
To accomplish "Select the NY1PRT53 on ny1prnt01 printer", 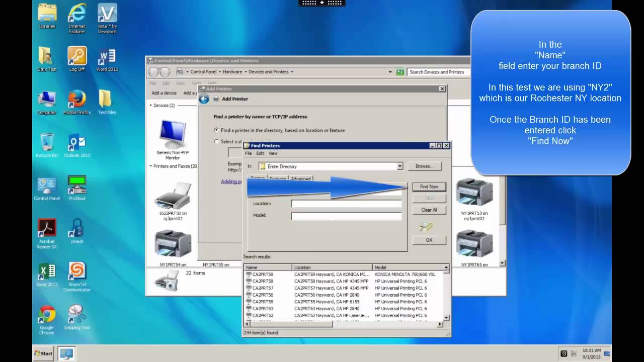I will [474, 199].
